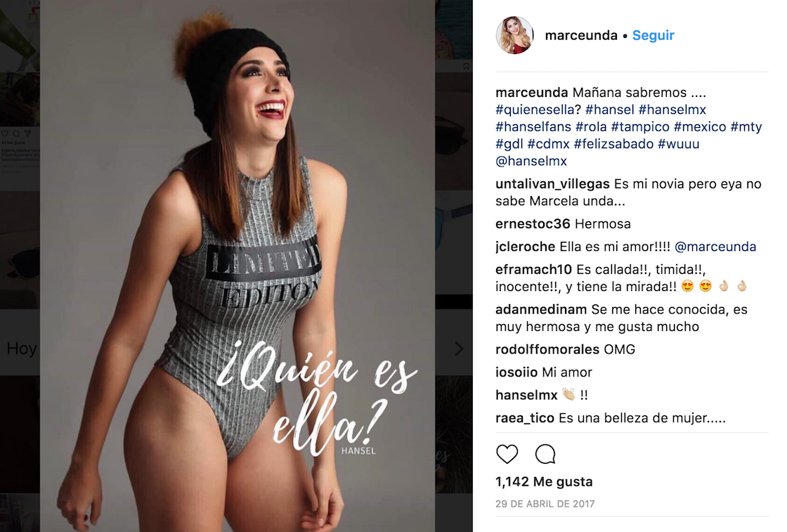Viewport: 787px width, 532px height.
Task: Click @marceunda mention in jcleroche comment
Action: (x=715, y=247)
